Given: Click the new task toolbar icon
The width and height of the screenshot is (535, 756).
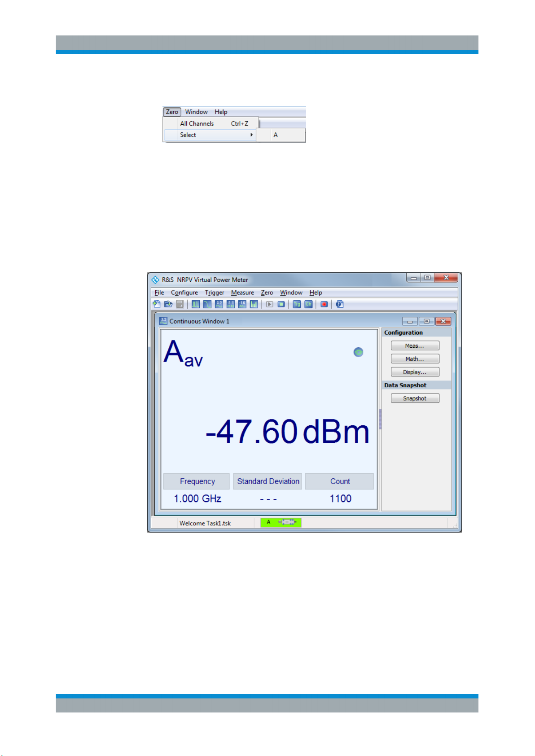Looking at the screenshot, I should pos(156,304).
